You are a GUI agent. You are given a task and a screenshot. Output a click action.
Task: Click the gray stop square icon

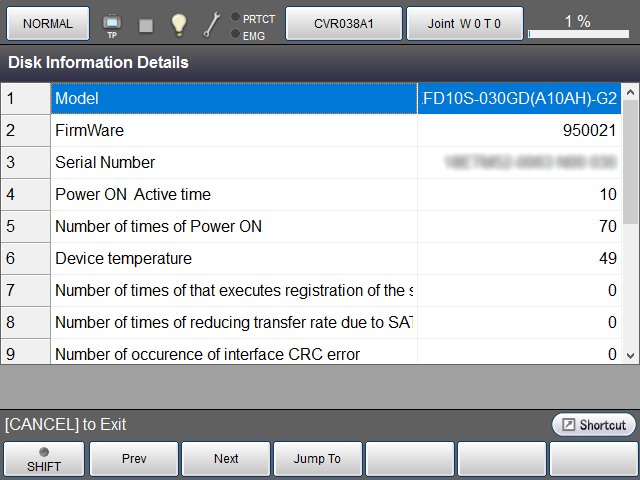point(145,23)
